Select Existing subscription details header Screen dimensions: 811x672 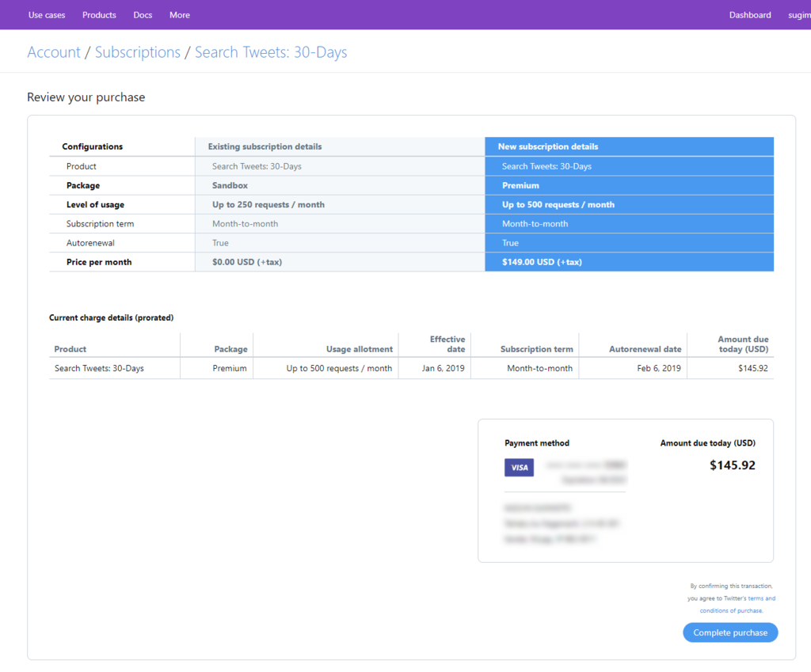265,146
